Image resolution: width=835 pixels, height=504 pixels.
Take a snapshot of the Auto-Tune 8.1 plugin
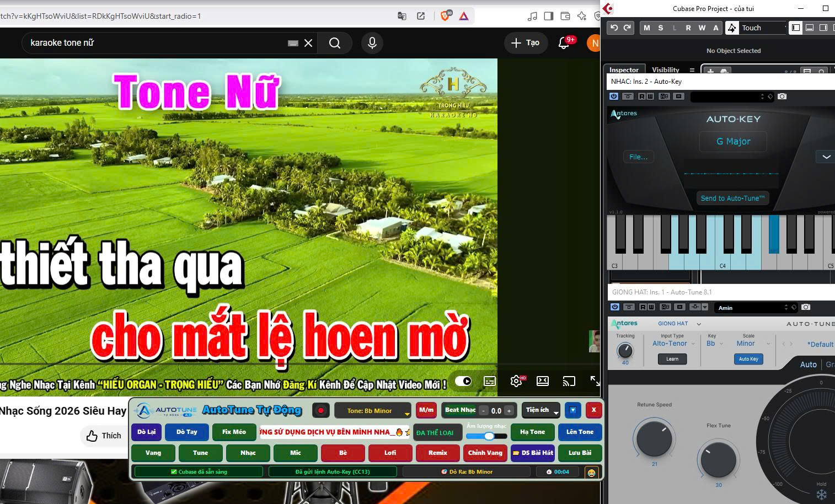(x=806, y=307)
